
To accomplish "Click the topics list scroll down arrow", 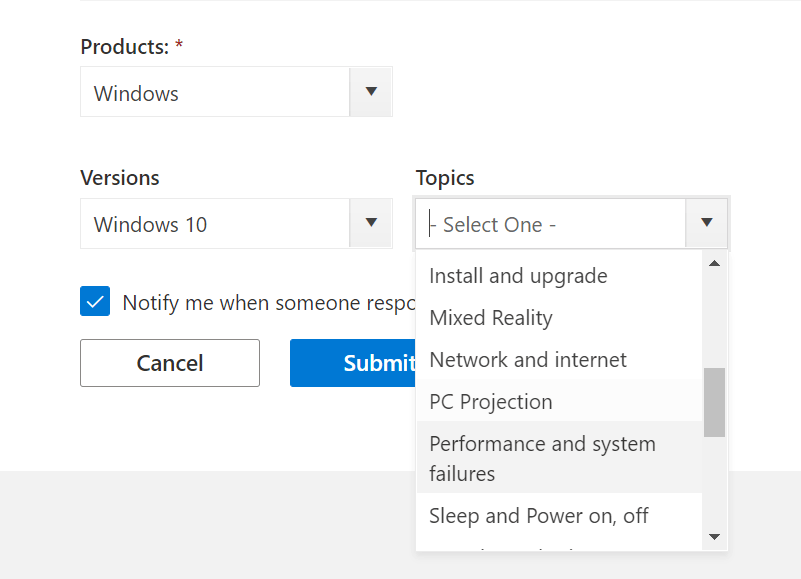I will tap(715, 537).
